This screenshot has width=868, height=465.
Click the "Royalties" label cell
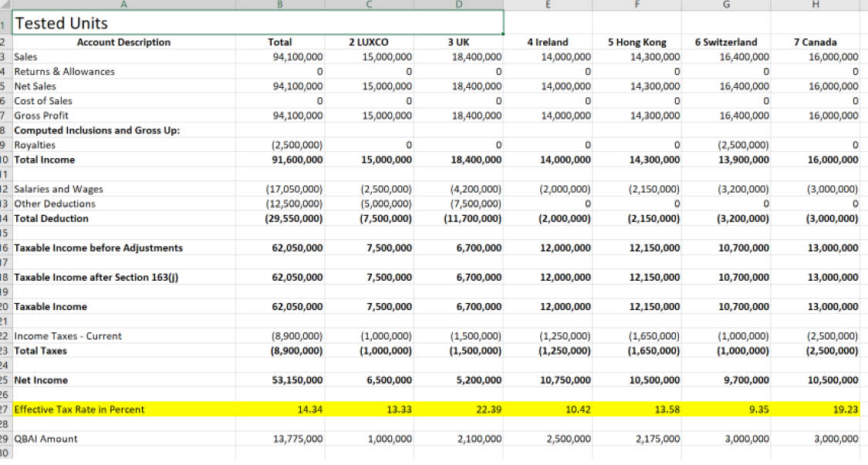(123, 145)
